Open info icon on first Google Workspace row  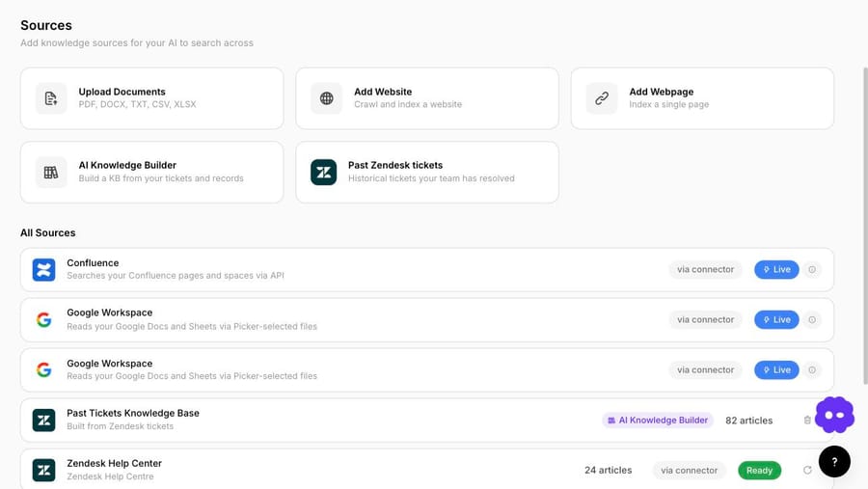pyautogui.click(x=812, y=319)
